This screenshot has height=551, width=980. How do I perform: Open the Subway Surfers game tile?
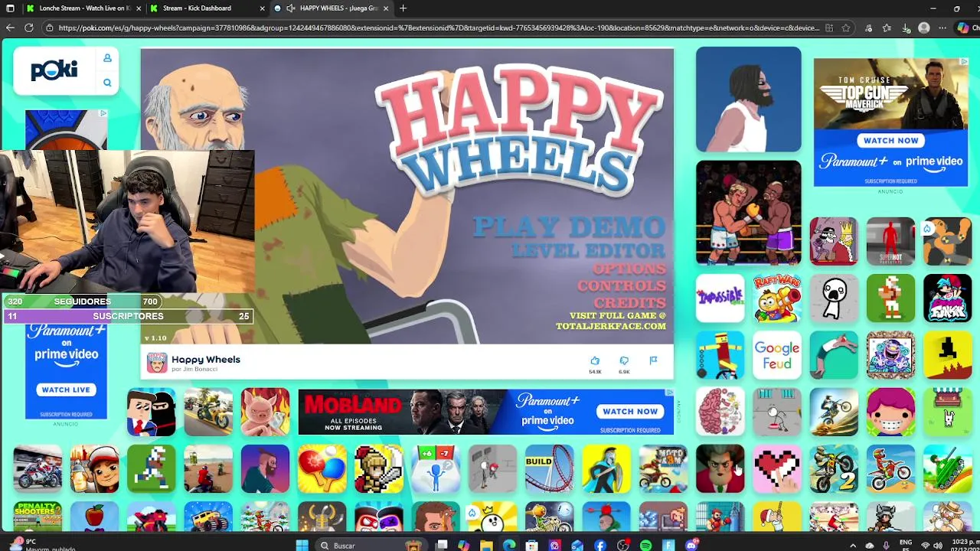[94, 468]
